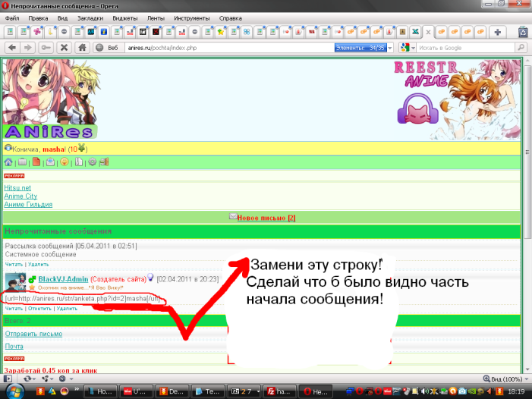Screen dimensions: 532x399
Task: Open the browser Home toolbar button
Action: pos(83,48)
